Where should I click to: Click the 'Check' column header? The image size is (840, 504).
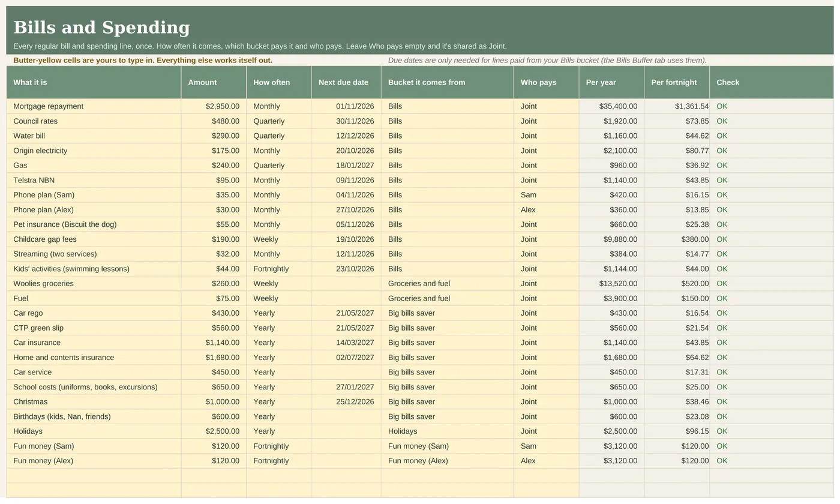tap(772, 82)
